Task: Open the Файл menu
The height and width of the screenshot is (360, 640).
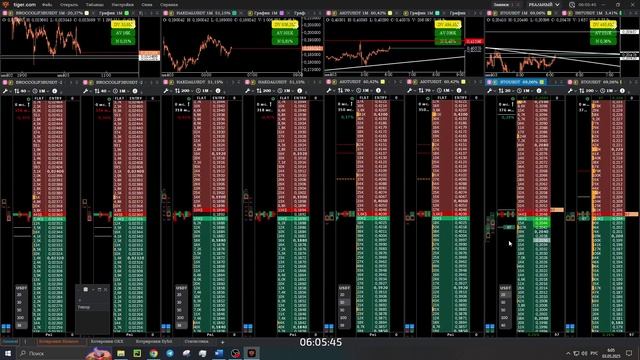Action: coord(47,4)
